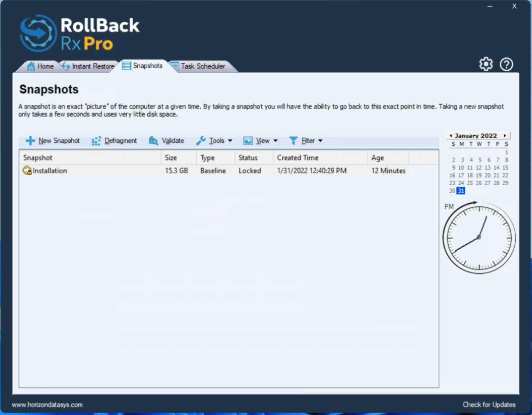
Task: Click the help question mark icon
Action: pyautogui.click(x=507, y=64)
